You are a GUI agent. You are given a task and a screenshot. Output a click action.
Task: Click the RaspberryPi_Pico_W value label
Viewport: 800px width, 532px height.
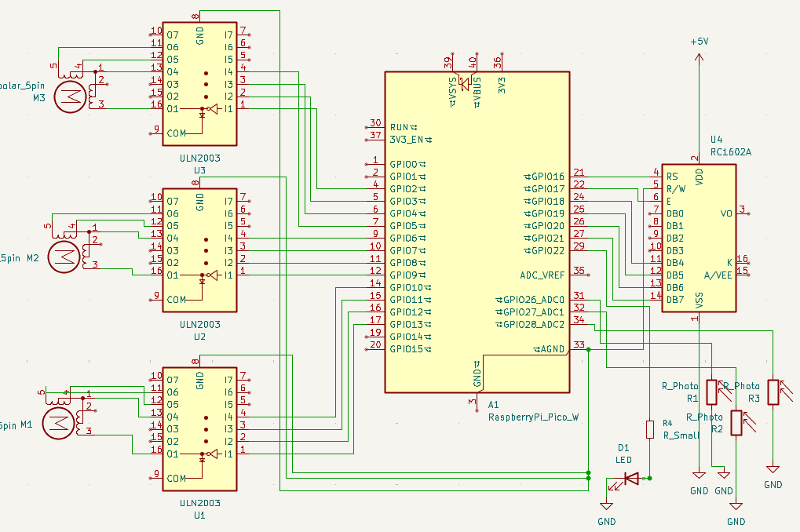[x=533, y=417]
